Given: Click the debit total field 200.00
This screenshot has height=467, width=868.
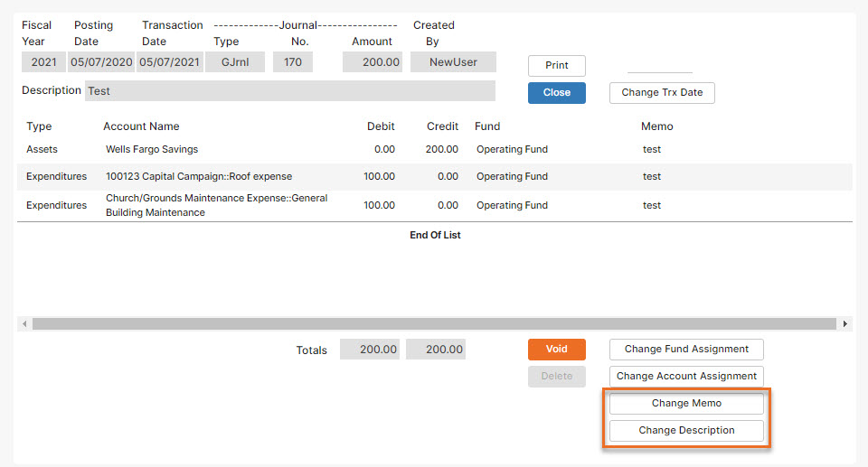Looking at the screenshot, I should pos(370,350).
